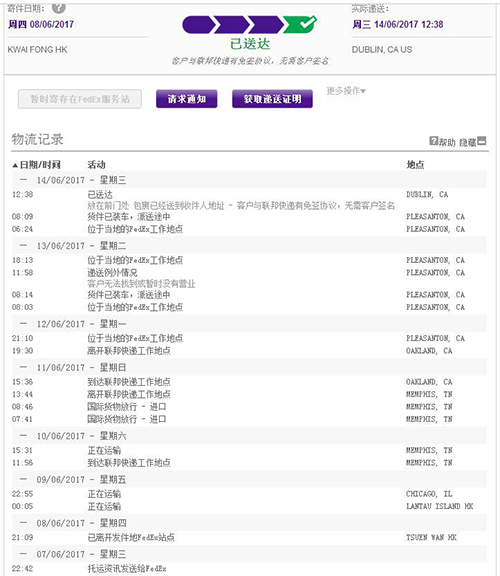500x576 pixels.
Task: Click the 正在运输 entry at 15:31
Action: pos(104,450)
